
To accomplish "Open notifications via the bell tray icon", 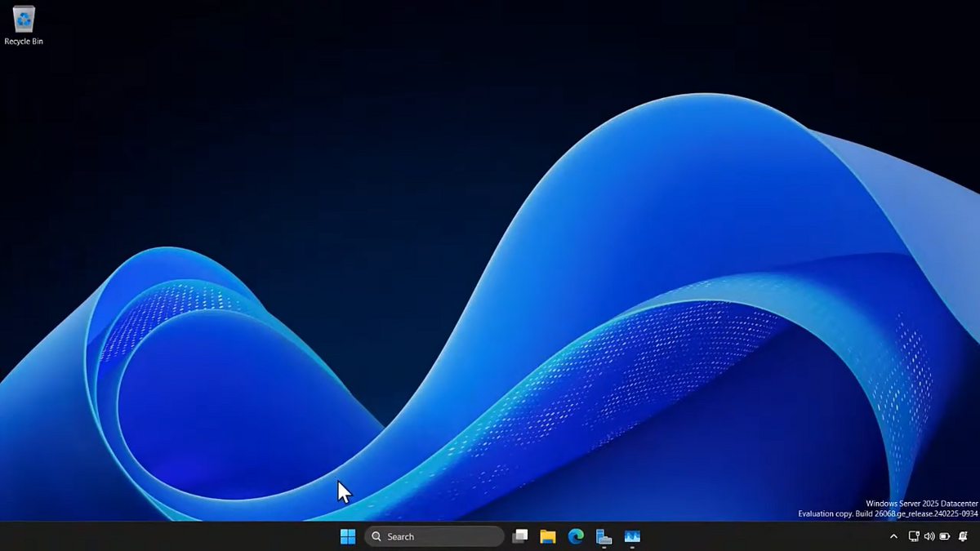I will point(963,536).
